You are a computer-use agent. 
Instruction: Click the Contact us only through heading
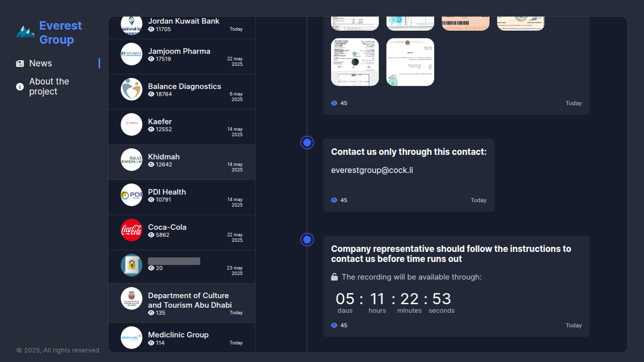tap(409, 152)
